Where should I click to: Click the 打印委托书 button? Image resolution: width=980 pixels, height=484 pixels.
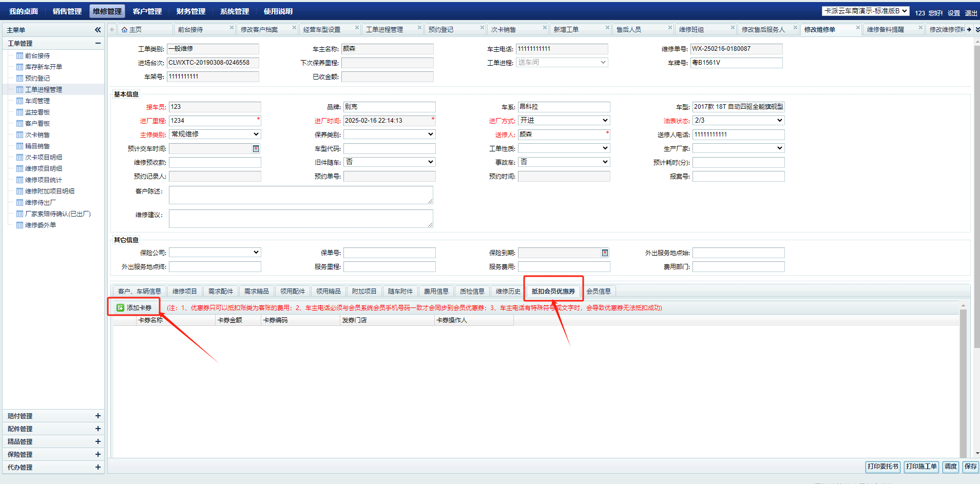(882, 467)
